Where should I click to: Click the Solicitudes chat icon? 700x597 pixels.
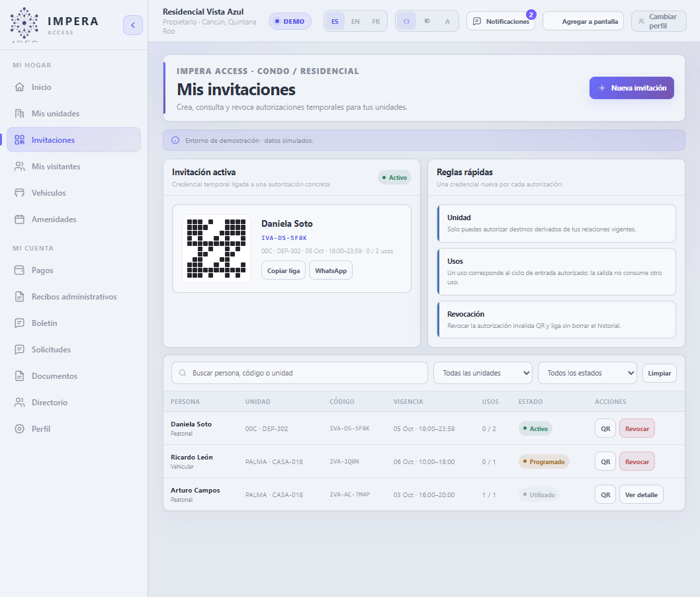[x=20, y=349]
